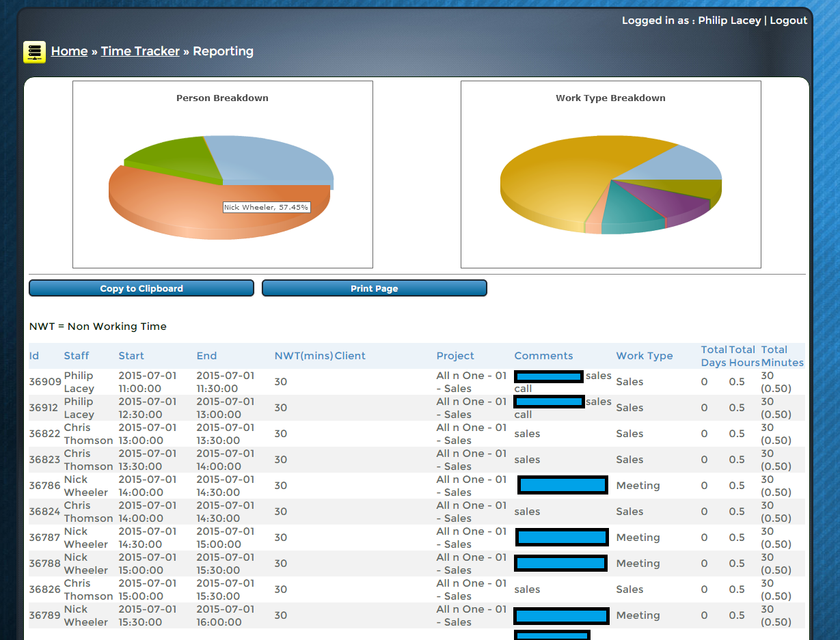The height and width of the screenshot is (640, 840).
Task: Select row id 36824
Action: (44, 512)
